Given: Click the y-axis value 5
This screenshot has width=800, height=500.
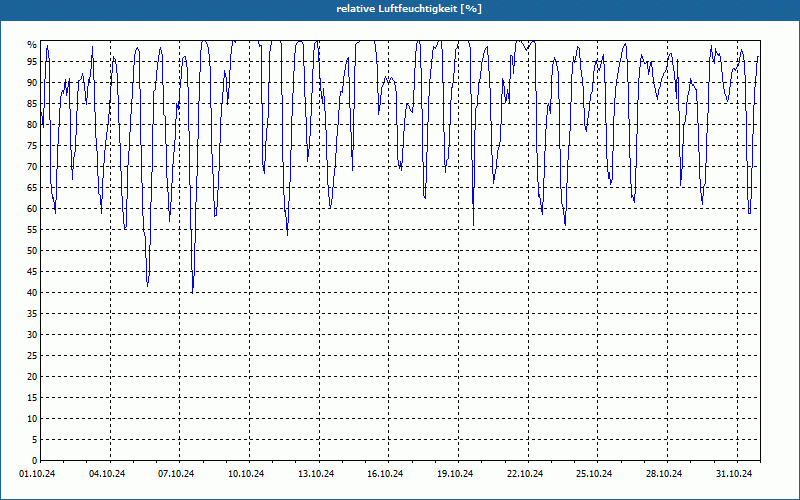Looking at the screenshot, I should tap(34, 439).
